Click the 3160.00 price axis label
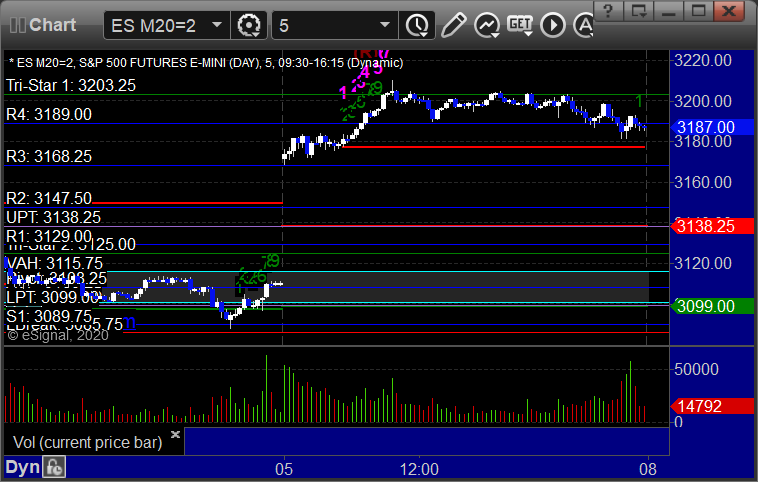Screen dimensions: 758x482 (703, 182)
